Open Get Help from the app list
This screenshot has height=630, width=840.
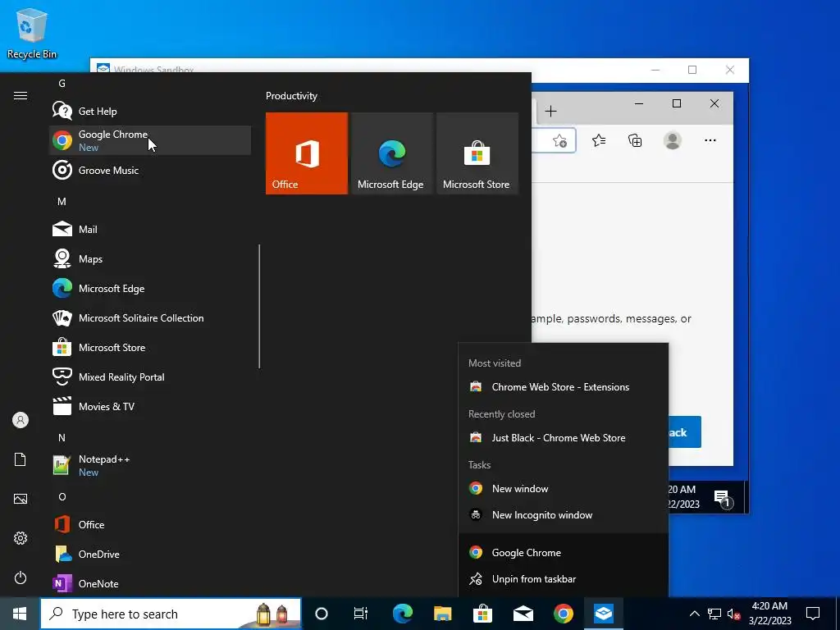click(x=150, y=112)
